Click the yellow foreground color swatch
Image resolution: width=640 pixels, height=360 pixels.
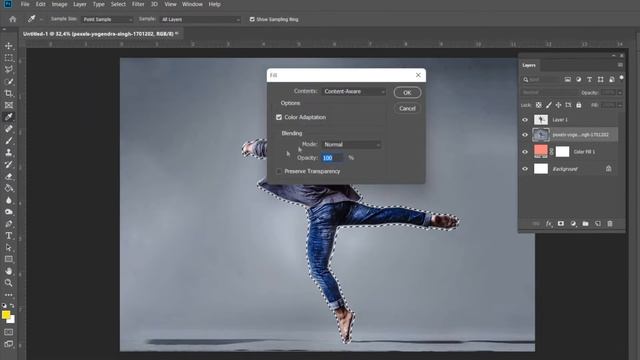point(6,315)
